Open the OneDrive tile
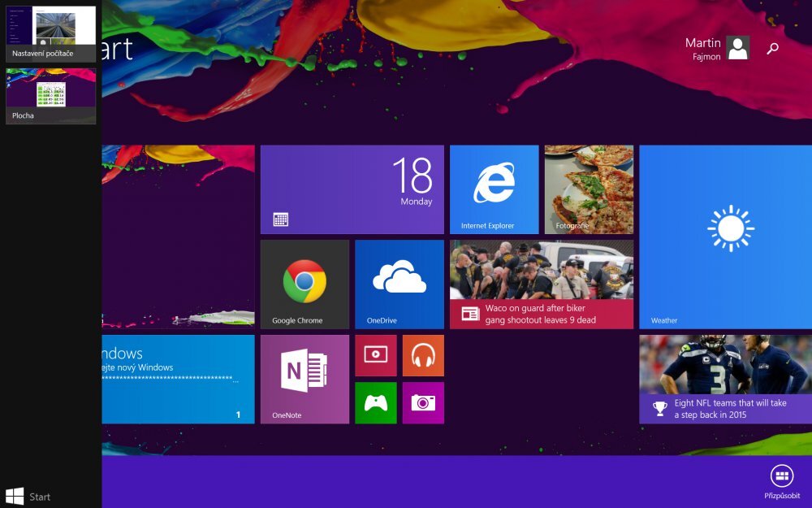The height and width of the screenshot is (508, 812). (400, 284)
